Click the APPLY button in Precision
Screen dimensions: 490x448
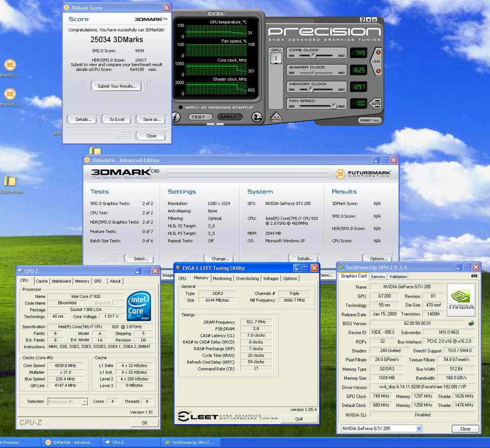tap(230, 117)
